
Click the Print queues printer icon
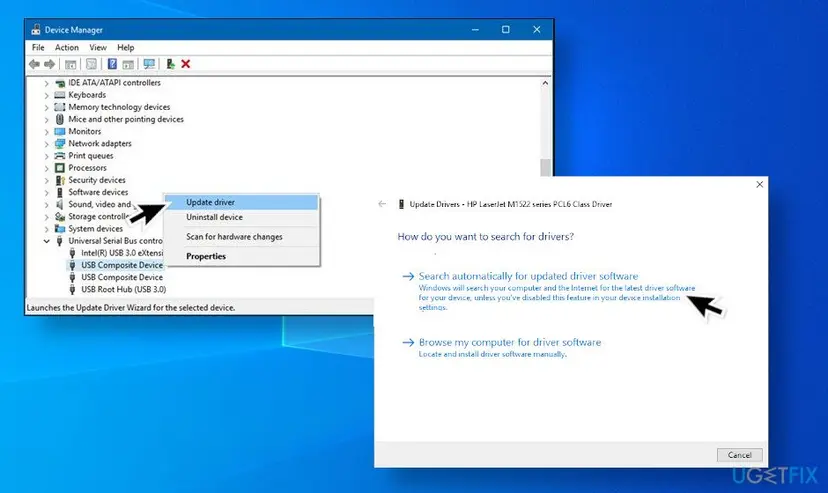[x=60, y=156]
